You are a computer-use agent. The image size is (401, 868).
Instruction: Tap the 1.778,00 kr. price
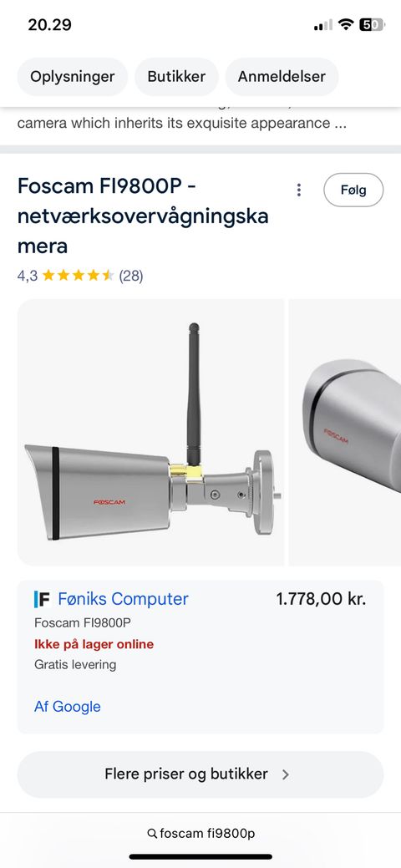click(322, 599)
